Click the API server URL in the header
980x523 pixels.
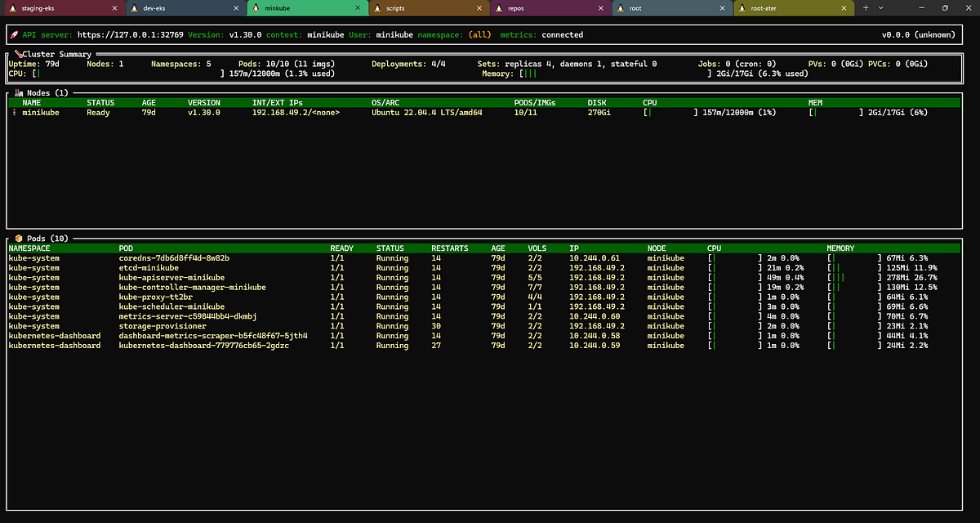coord(131,34)
